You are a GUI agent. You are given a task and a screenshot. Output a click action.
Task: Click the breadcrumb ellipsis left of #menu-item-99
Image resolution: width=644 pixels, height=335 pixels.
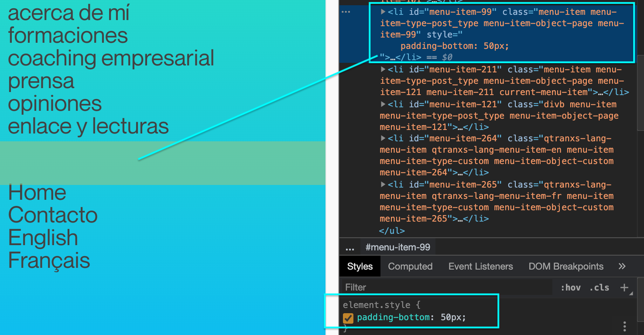pyautogui.click(x=350, y=248)
